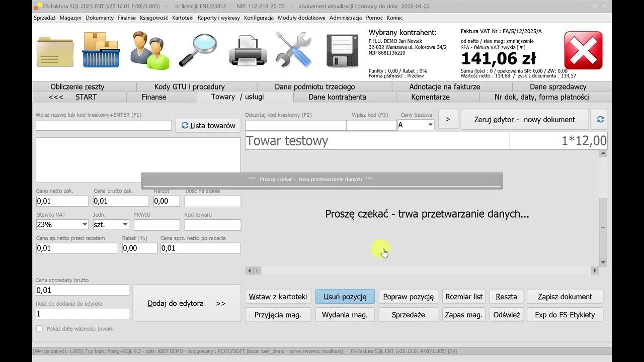Viewport: 644px width, 362px height.
Task: Click the printer icon
Action: [x=248, y=50]
